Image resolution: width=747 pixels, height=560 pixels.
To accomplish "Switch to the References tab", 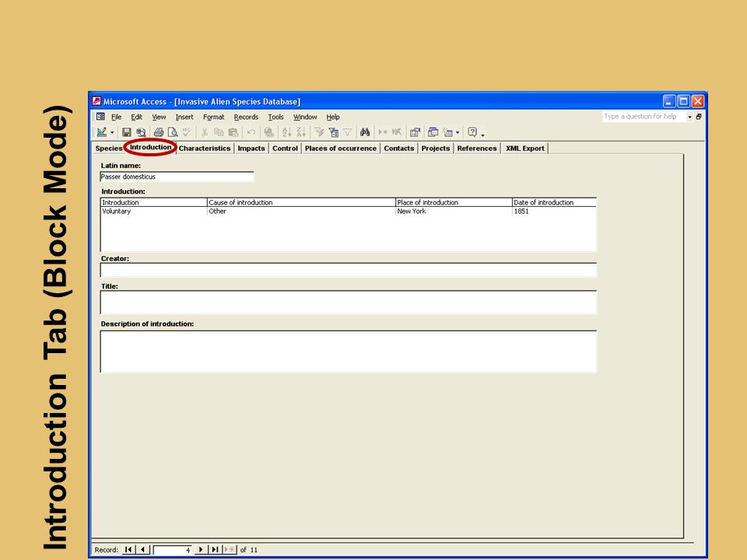I will click(x=477, y=148).
